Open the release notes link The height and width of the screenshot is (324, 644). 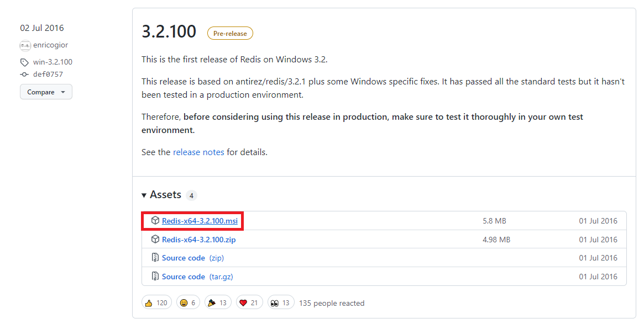198,152
